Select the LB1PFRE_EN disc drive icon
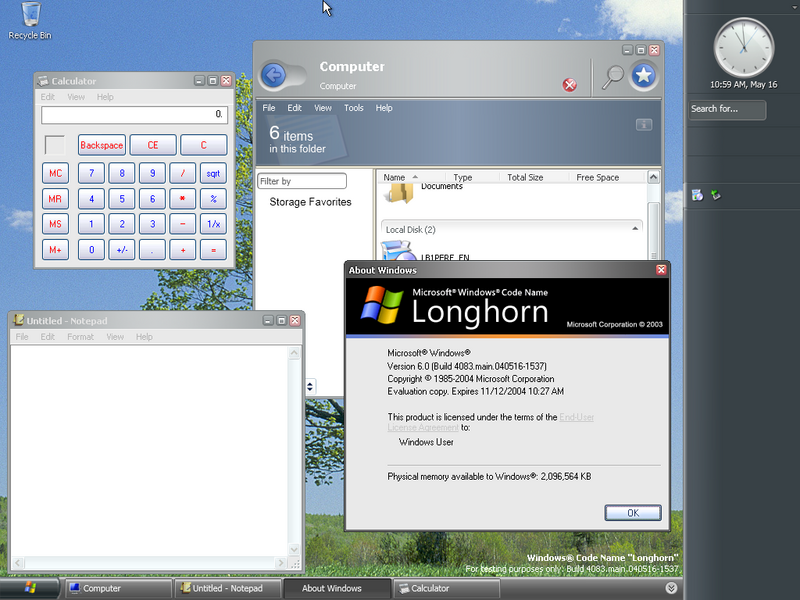Image resolution: width=800 pixels, height=600 pixels. 398,252
